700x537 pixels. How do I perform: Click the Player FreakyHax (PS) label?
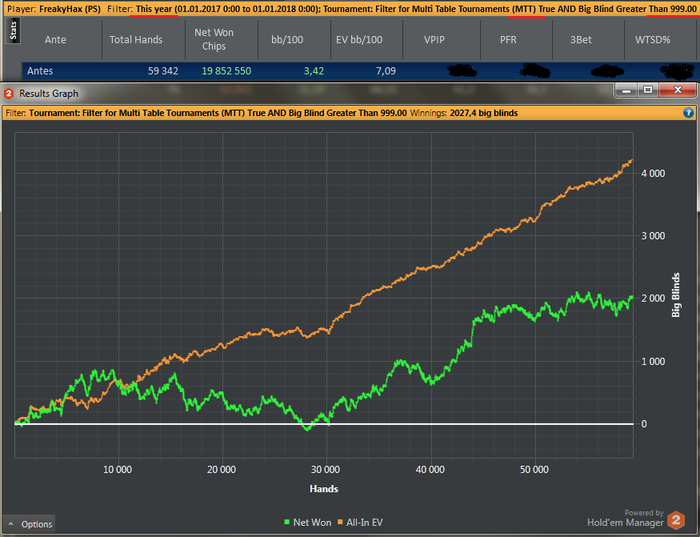click(x=54, y=9)
